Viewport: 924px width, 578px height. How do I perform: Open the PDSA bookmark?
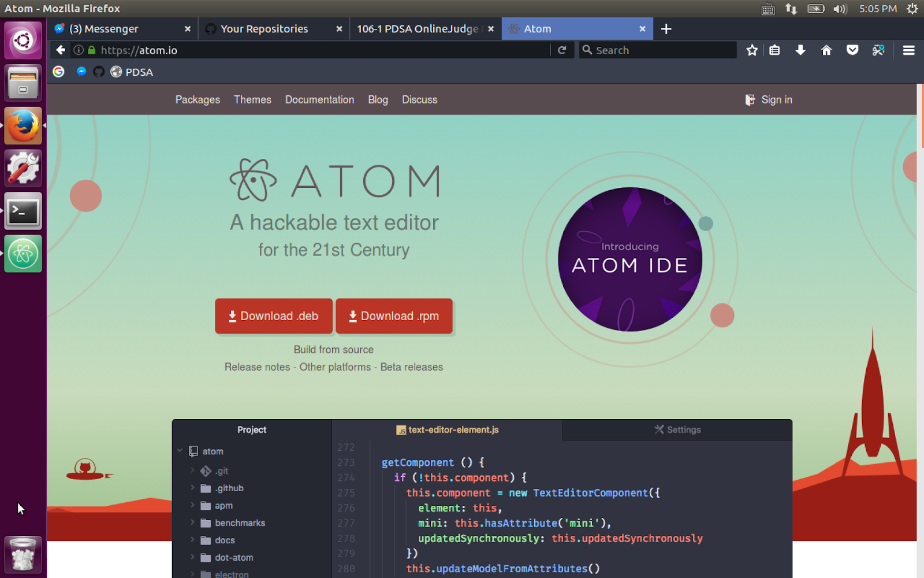click(132, 72)
